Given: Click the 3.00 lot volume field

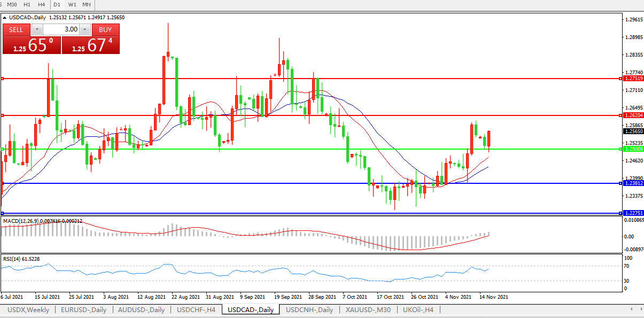Looking at the screenshot, I should (61, 29).
